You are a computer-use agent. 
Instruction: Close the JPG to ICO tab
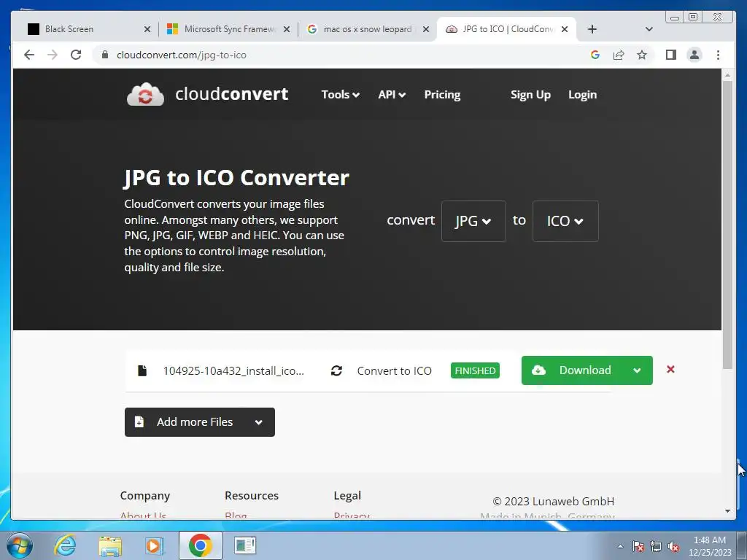point(565,29)
